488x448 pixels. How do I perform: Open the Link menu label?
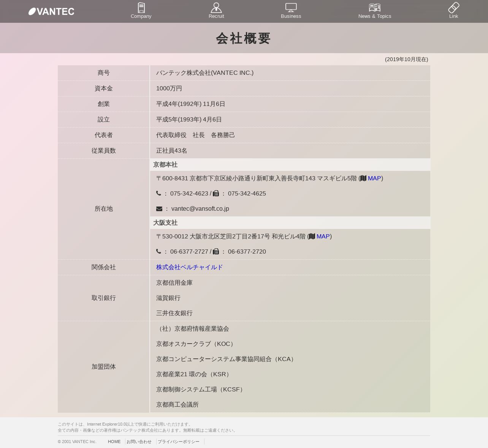pyautogui.click(x=454, y=16)
